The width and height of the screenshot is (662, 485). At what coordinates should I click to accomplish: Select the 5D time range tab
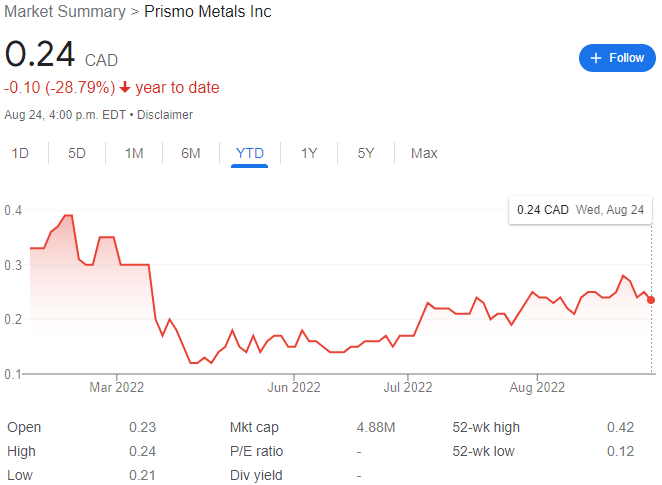[x=77, y=153]
